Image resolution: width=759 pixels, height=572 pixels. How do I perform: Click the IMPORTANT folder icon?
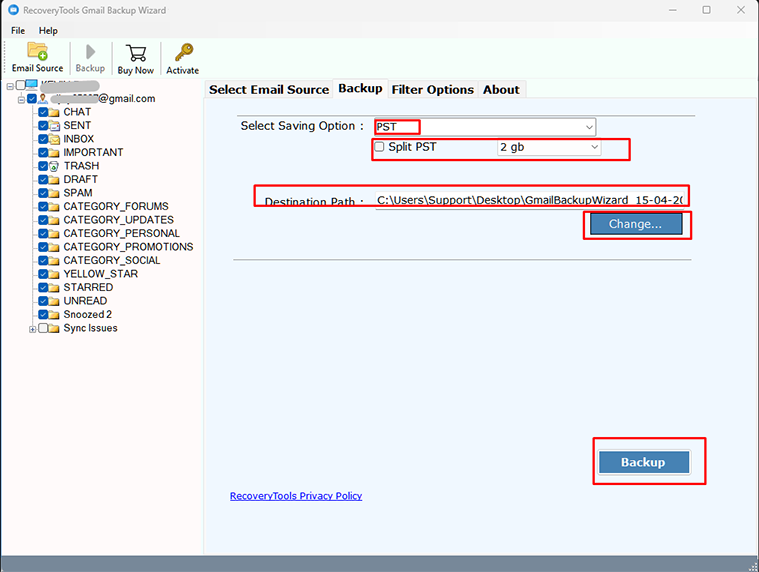tap(54, 153)
